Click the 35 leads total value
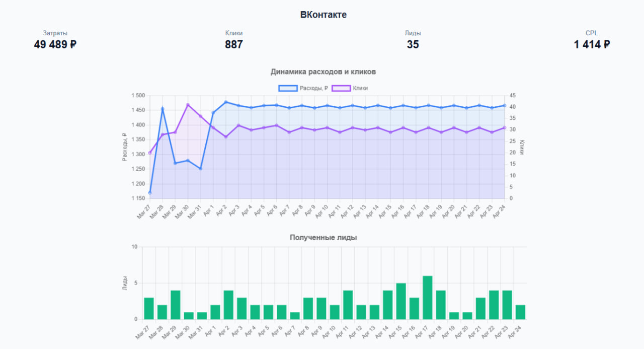Image resolution: width=644 pixels, height=349 pixels. (x=413, y=44)
